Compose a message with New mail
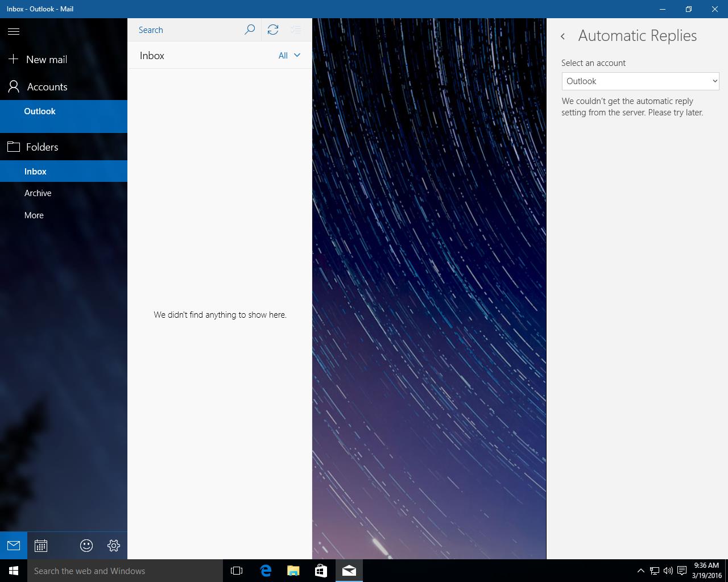728x582 pixels. (x=64, y=59)
